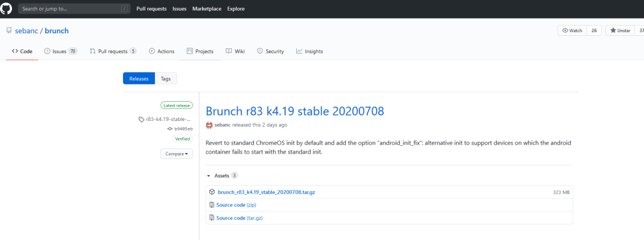This screenshot has height=240, width=644.
Task: Open Issues in top navigation bar
Action: 179,8
